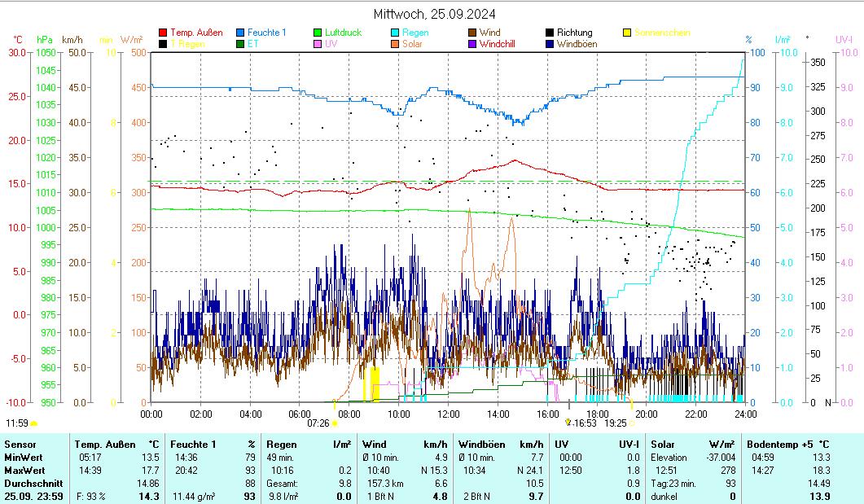Click the sunset icon after 19:25

pyautogui.click(x=633, y=423)
